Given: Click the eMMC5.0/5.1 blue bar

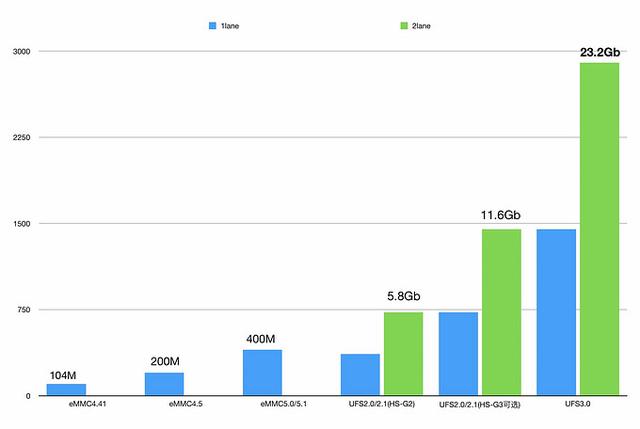Looking at the screenshot, I should (262, 372).
